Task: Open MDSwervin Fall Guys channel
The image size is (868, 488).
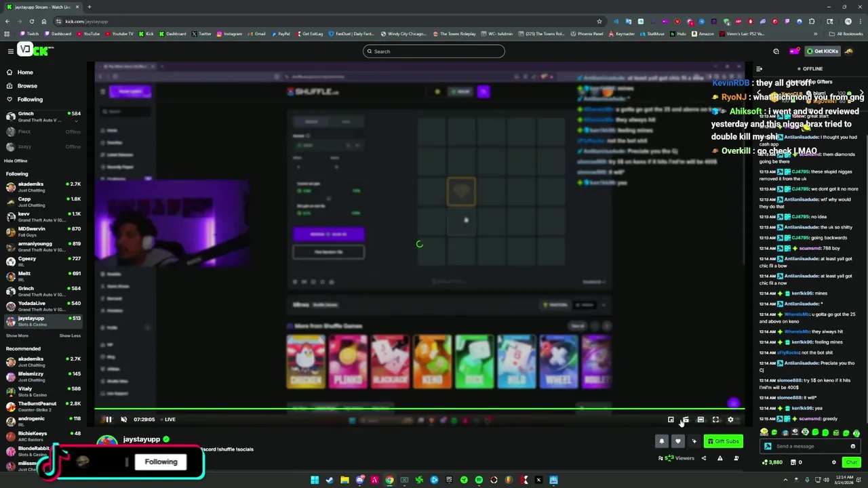Action: [x=43, y=232]
